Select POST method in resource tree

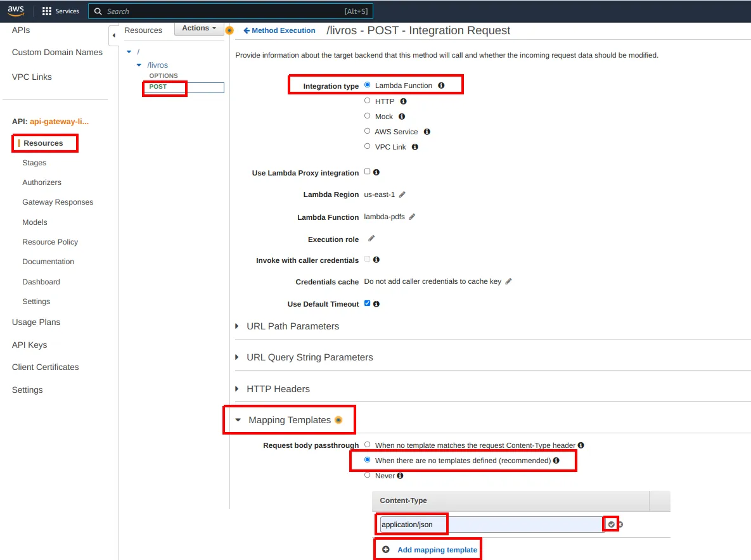point(158,87)
